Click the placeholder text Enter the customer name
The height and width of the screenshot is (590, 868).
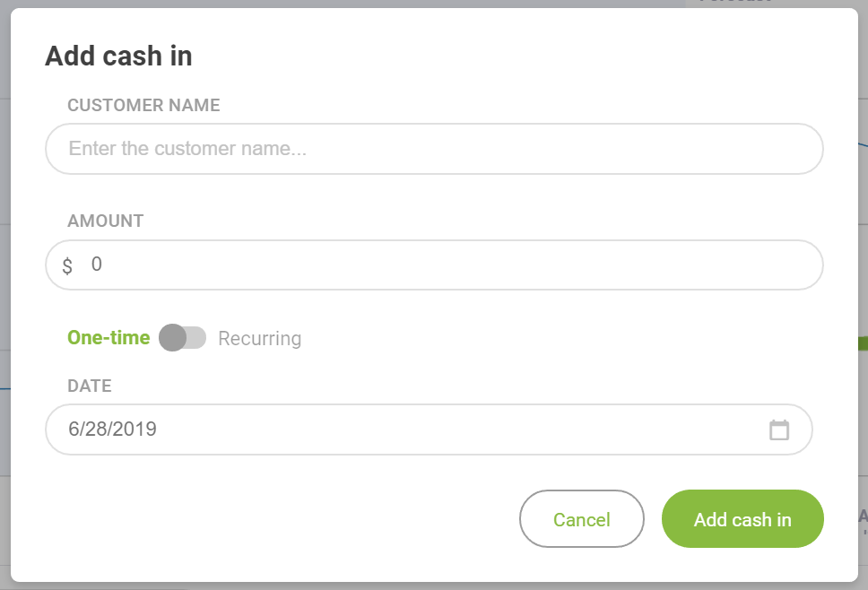point(187,148)
